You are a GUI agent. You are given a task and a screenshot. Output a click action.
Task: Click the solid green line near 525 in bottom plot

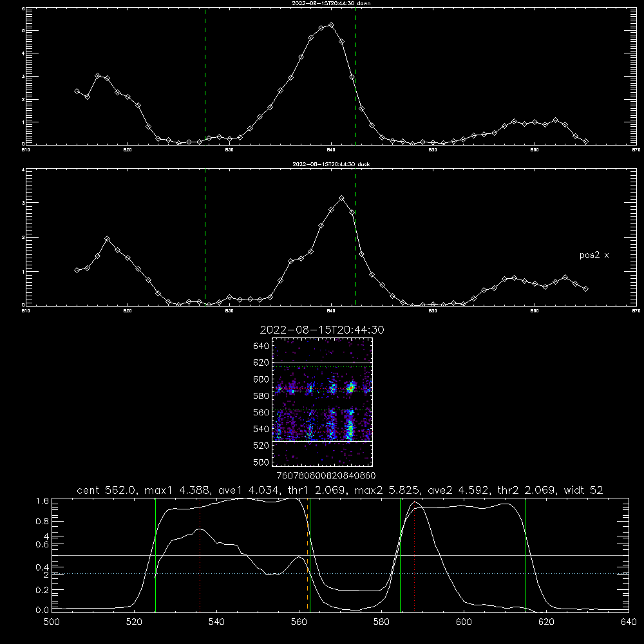pos(155,555)
